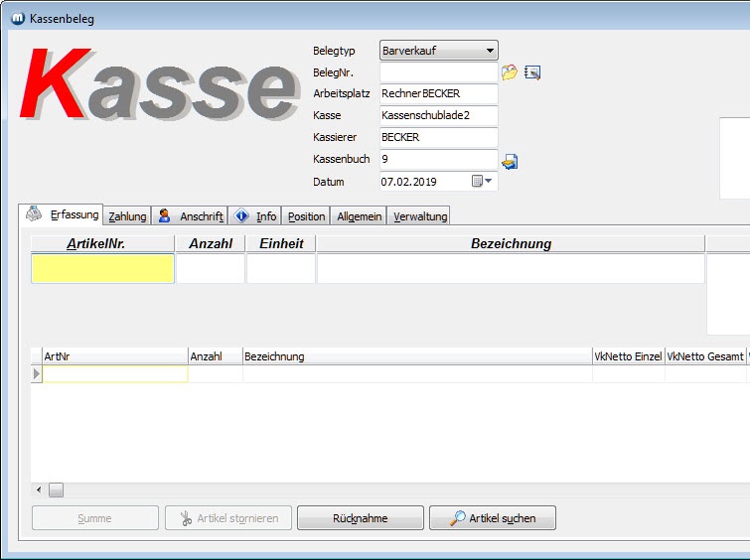This screenshot has width=750, height=560.
Task: Open the Kassenbuch icon next to field
Action: coord(510,161)
